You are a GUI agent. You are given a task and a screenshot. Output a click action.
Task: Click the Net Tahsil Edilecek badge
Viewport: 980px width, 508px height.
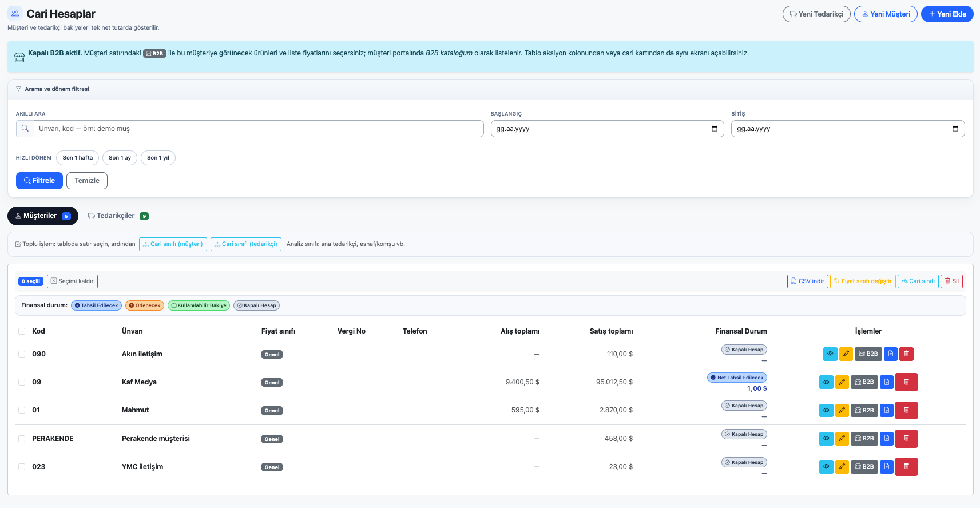pyautogui.click(x=737, y=378)
